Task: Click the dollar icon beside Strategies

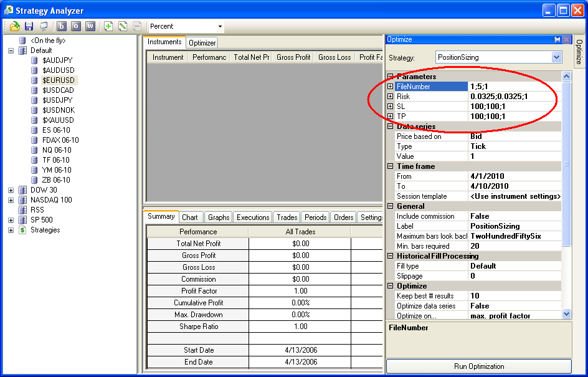Action: (x=22, y=230)
